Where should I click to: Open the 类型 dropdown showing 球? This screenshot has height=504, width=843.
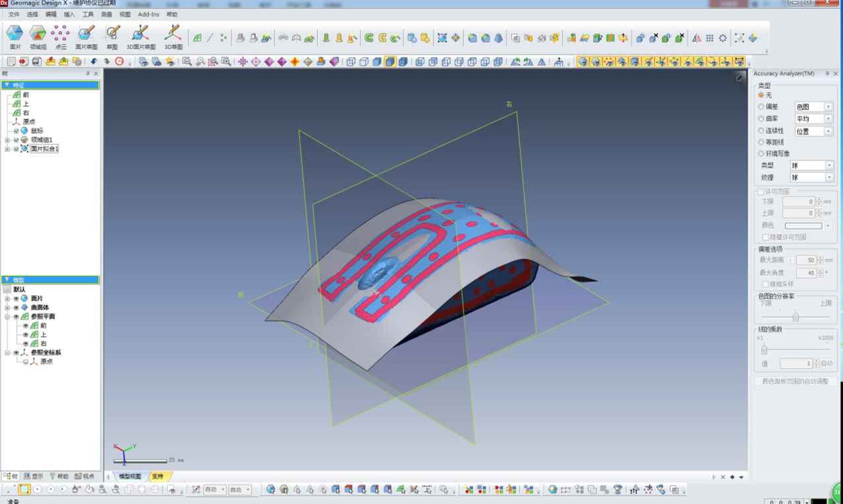coord(812,165)
